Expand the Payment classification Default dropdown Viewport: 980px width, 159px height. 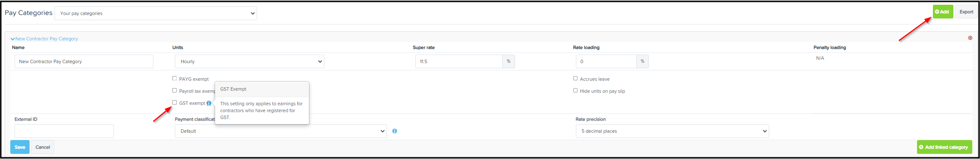[281, 131]
